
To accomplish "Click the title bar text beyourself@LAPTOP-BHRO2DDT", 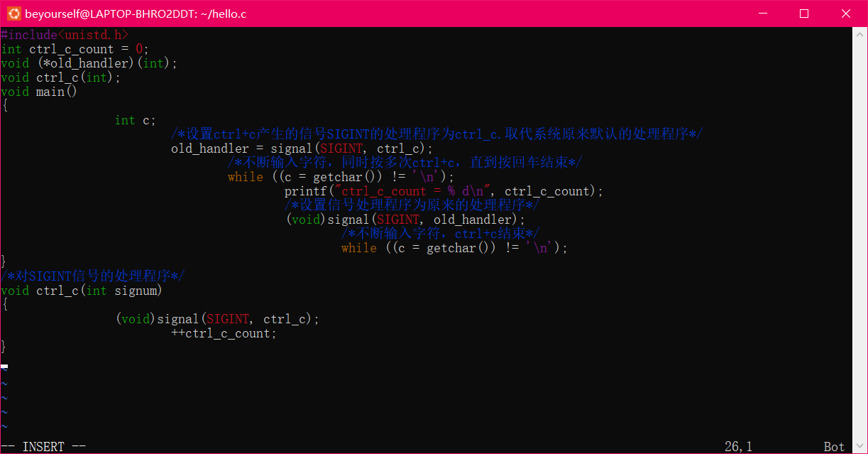I will tap(135, 13).
